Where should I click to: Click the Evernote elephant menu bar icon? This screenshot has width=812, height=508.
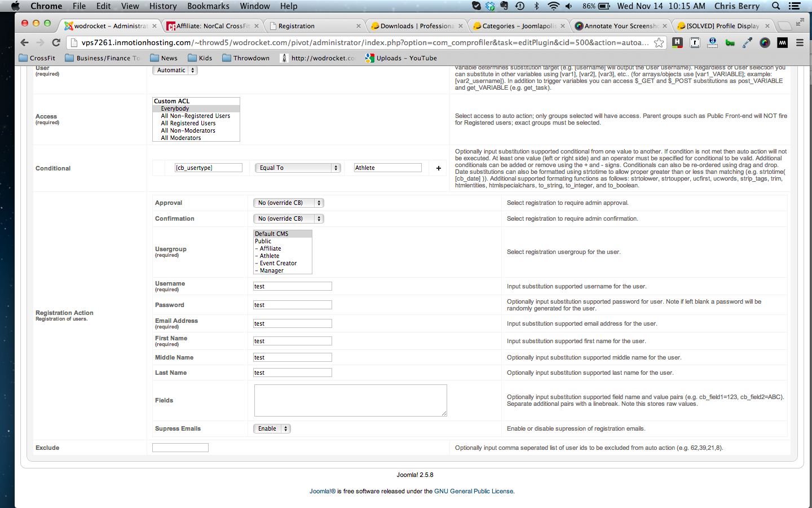coord(504,6)
